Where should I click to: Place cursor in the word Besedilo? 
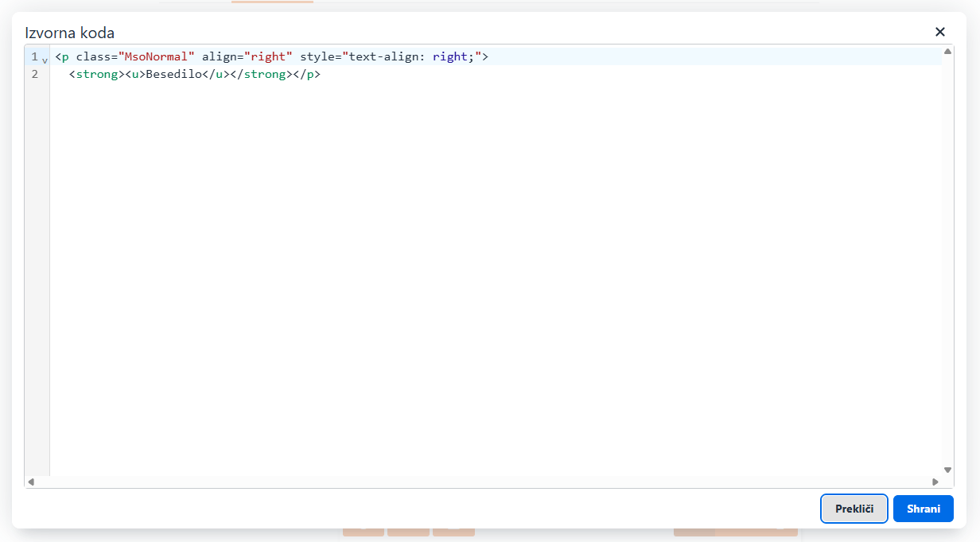173,74
